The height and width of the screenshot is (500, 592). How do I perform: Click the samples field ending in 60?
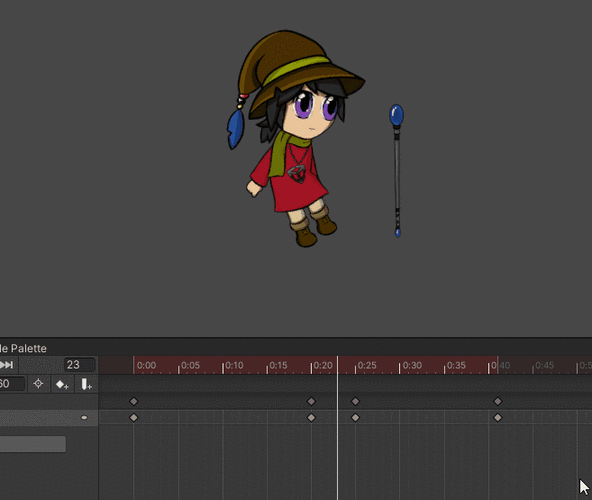pos(12,384)
